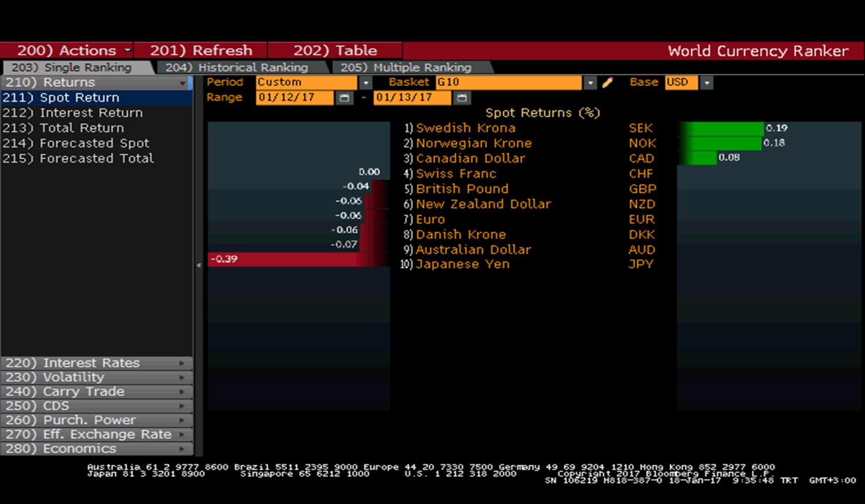Viewport: 865px width, 504px height.
Task: Click the Spot Returns (%) heading
Action: (543, 113)
